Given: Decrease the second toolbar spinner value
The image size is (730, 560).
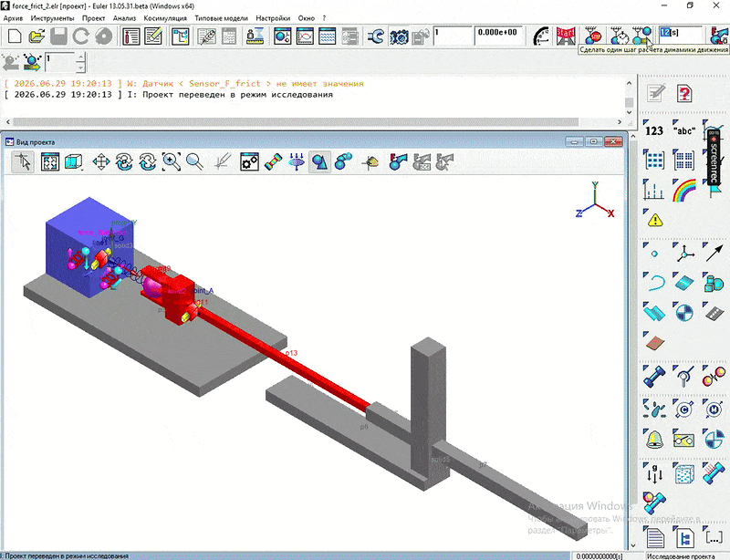Looking at the screenshot, I should click(x=80, y=67).
